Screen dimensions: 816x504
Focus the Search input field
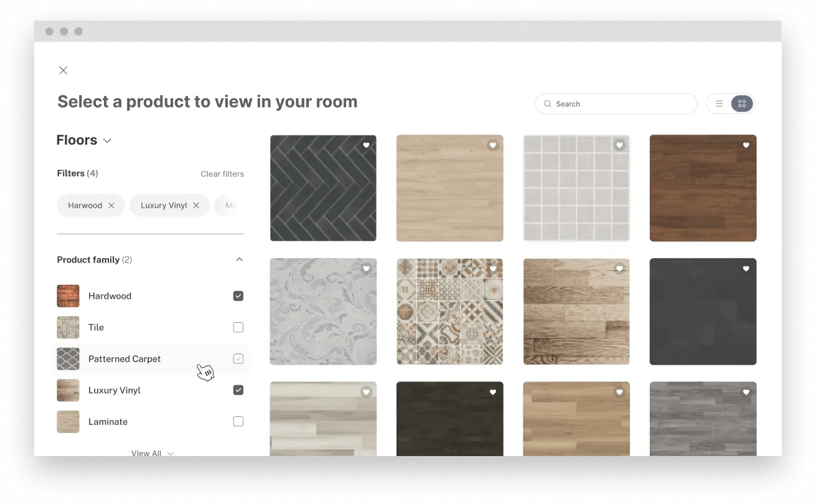616,104
